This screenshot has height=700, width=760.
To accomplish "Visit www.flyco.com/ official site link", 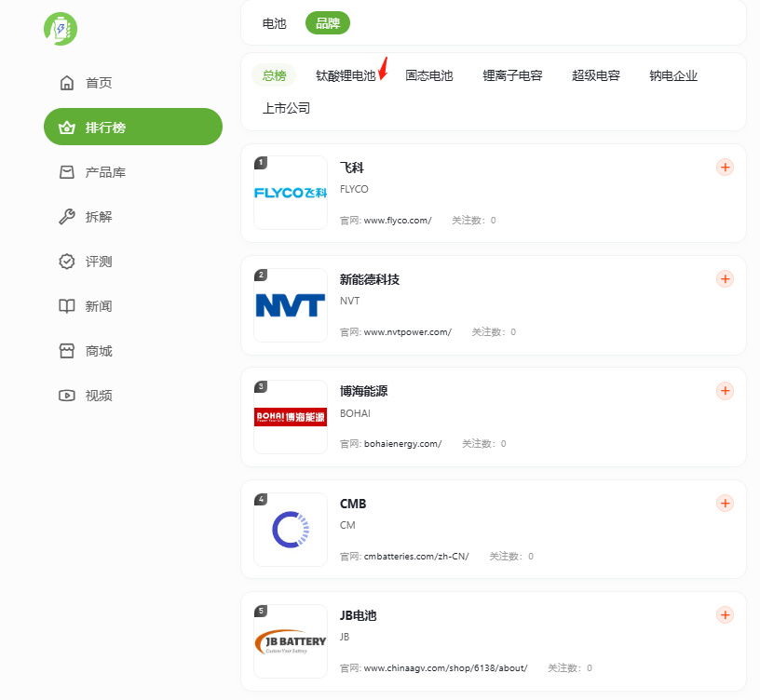I will pyautogui.click(x=398, y=221).
